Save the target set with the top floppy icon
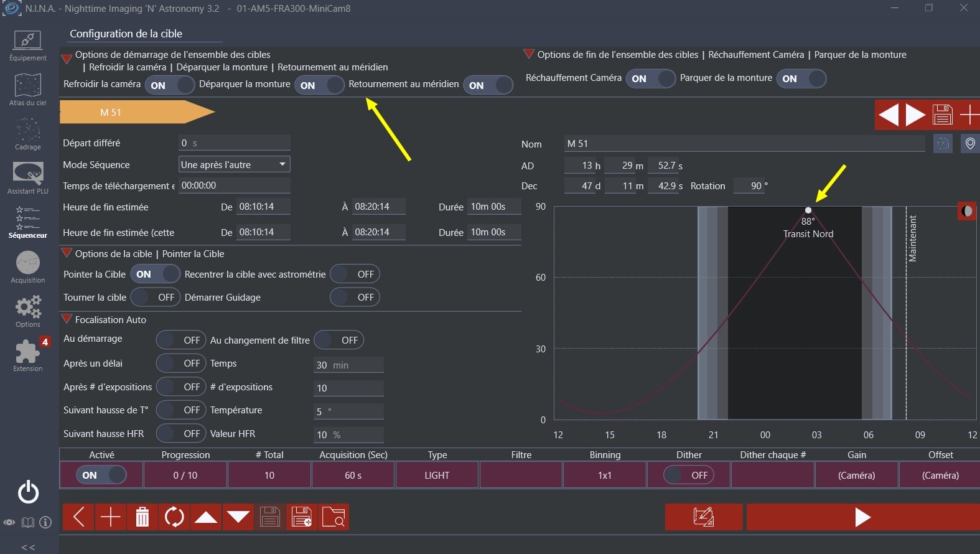 tap(943, 115)
